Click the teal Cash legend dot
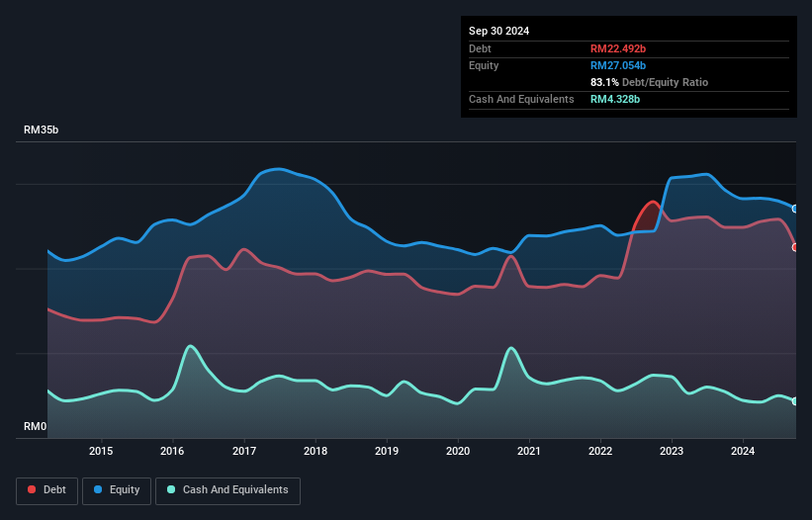The width and height of the screenshot is (812, 520). (171, 489)
